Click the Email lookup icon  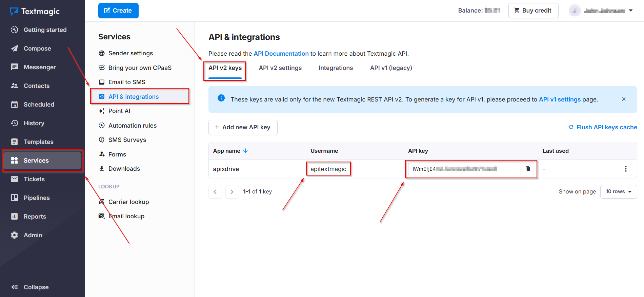coord(102,216)
